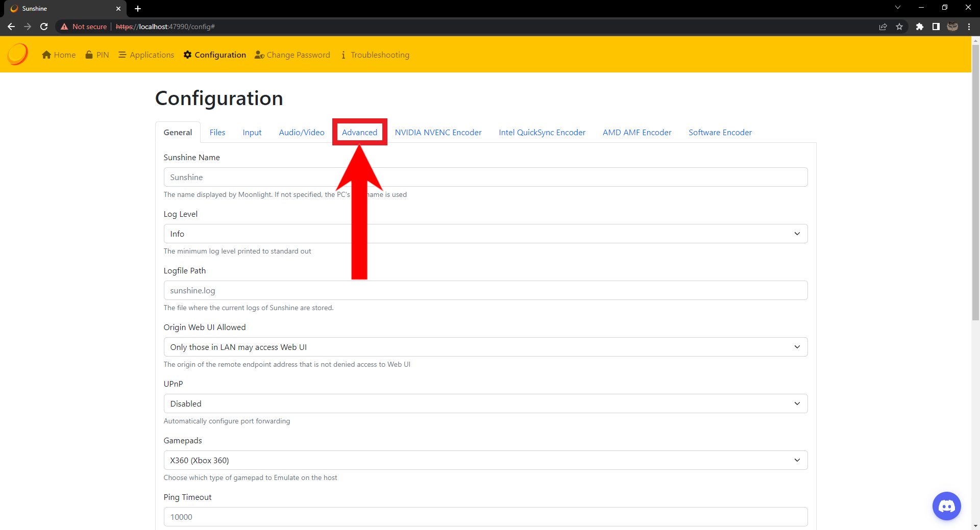
Task: Reload the current page
Action: 44,27
